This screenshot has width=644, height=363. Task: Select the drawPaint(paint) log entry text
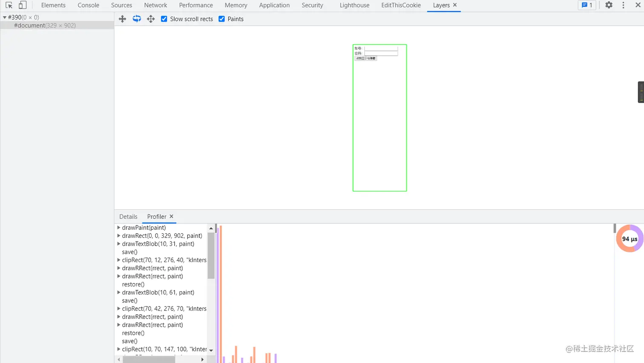[144, 228]
